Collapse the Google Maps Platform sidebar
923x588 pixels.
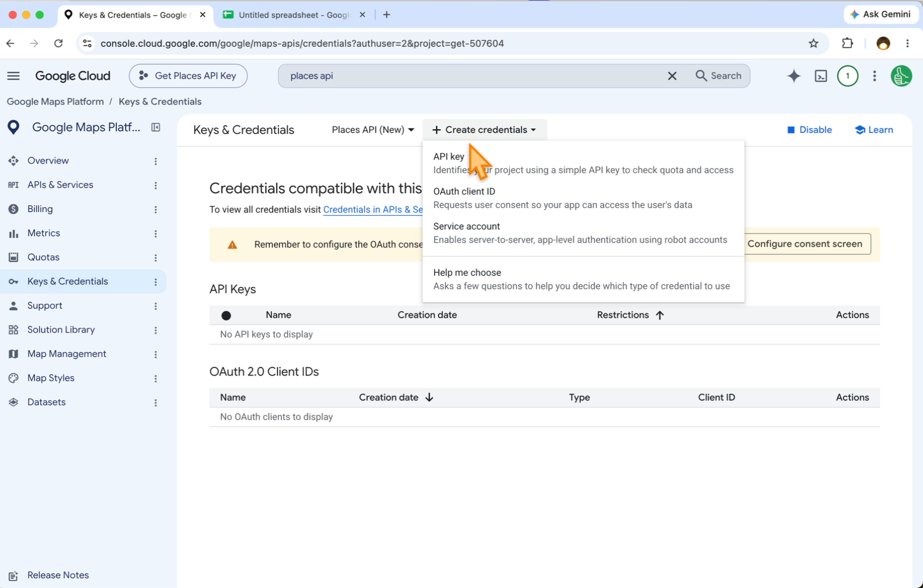(156, 127)
